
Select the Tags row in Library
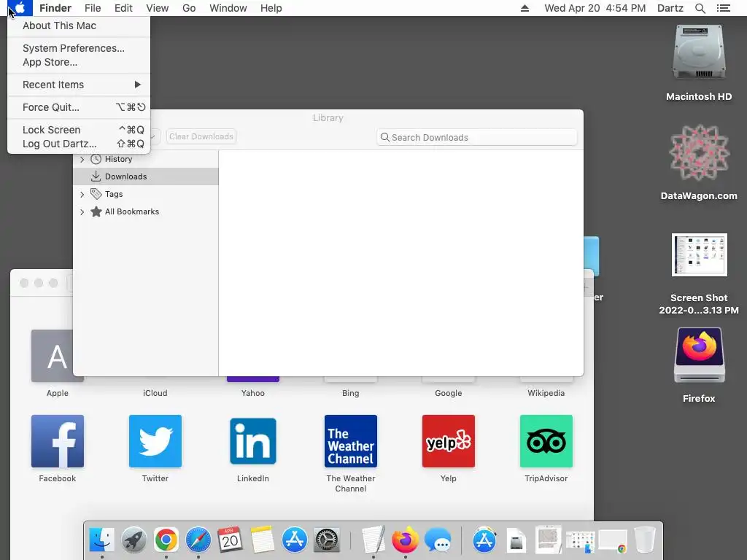[146, 194]
